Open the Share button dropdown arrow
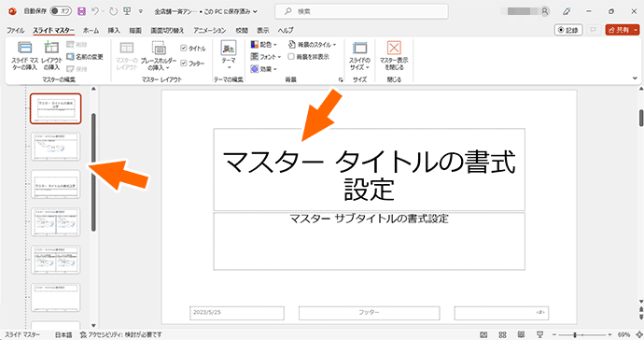This screenshot has width=644, height=340. (636, 30)
